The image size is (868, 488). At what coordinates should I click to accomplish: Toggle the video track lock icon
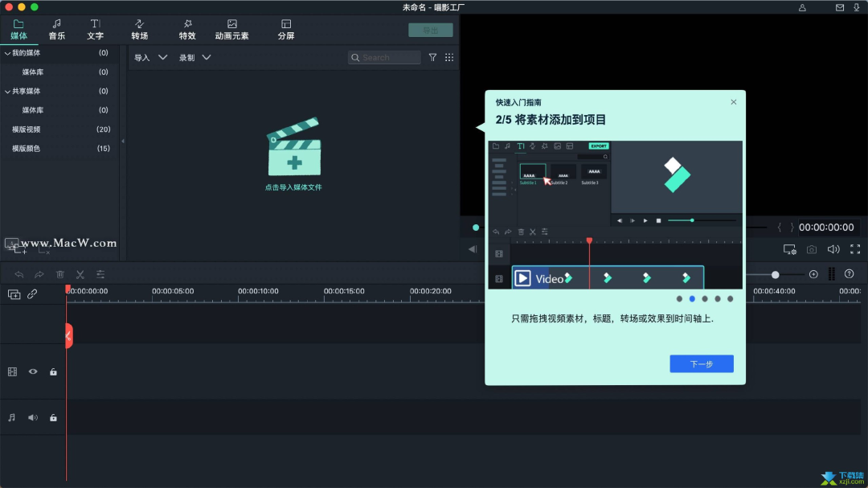tap(53, 371)
